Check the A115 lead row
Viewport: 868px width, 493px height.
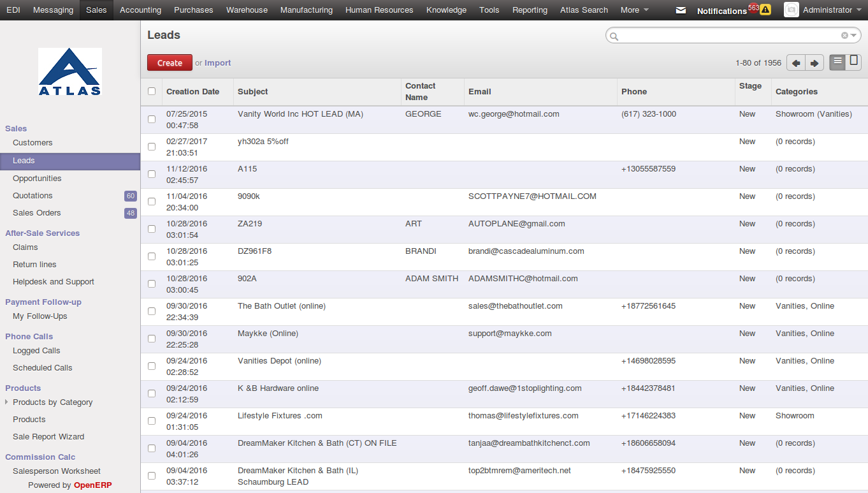pos(152,174)
